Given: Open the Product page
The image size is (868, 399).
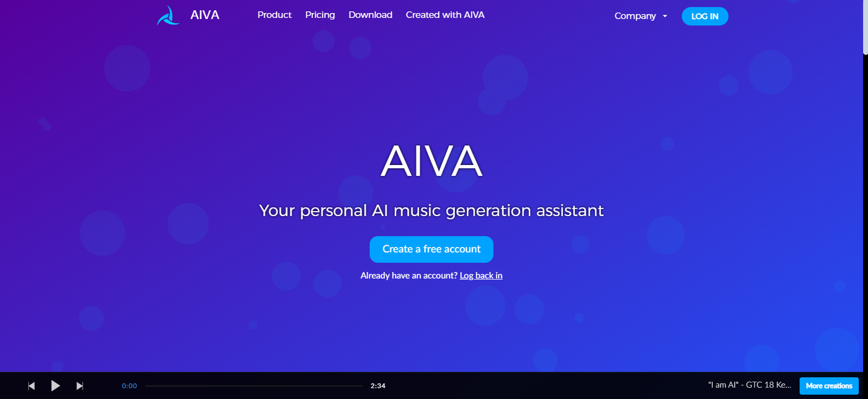Looking at the screenshot, I should tap(274, 15).
